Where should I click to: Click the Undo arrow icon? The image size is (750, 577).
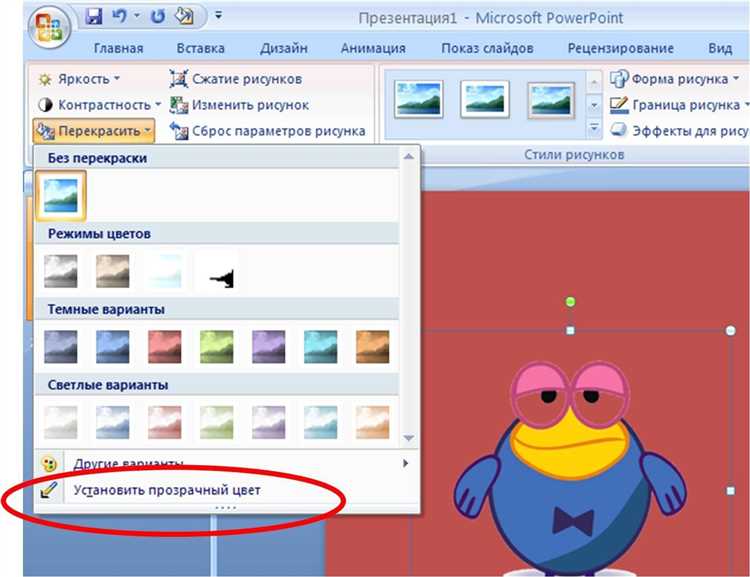click(120, 17)
